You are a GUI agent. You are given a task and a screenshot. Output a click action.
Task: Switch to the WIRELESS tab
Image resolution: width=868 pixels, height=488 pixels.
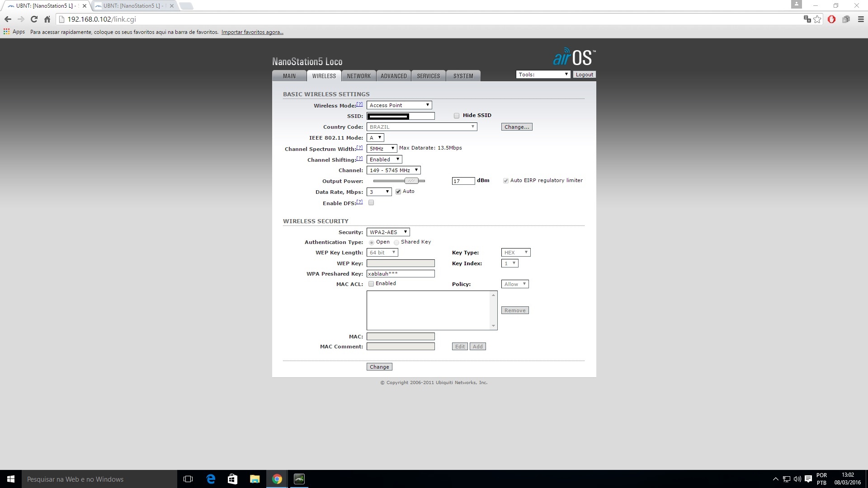[324, 76]
